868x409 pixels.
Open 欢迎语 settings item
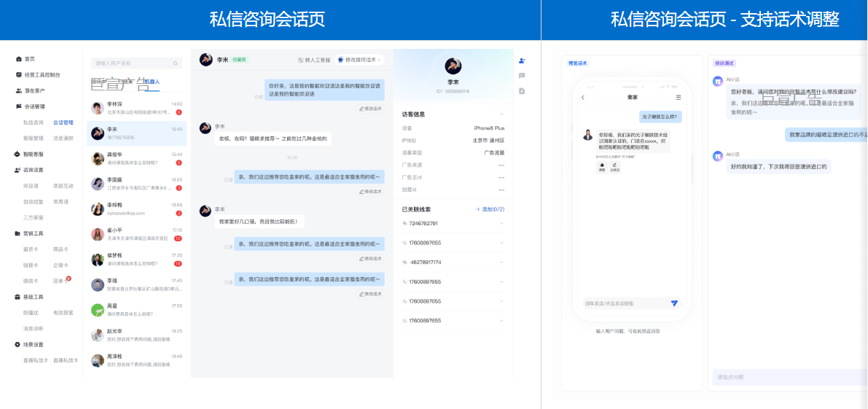coord(31,186)
